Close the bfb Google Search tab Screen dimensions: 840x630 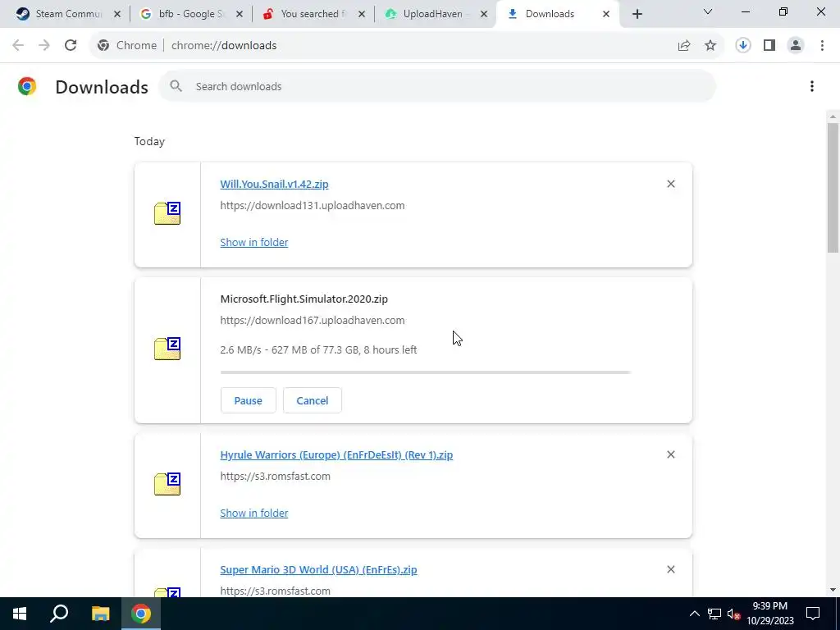pyautogui.click(x=240, y=14)
